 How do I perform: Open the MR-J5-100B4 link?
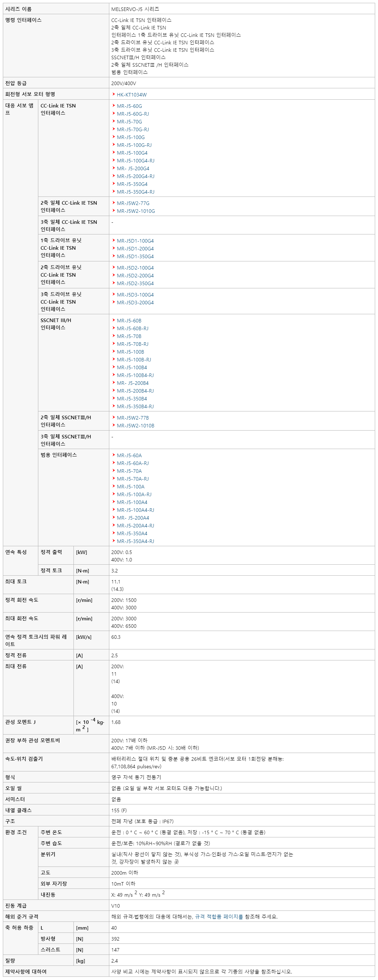(x=132, y=367)
